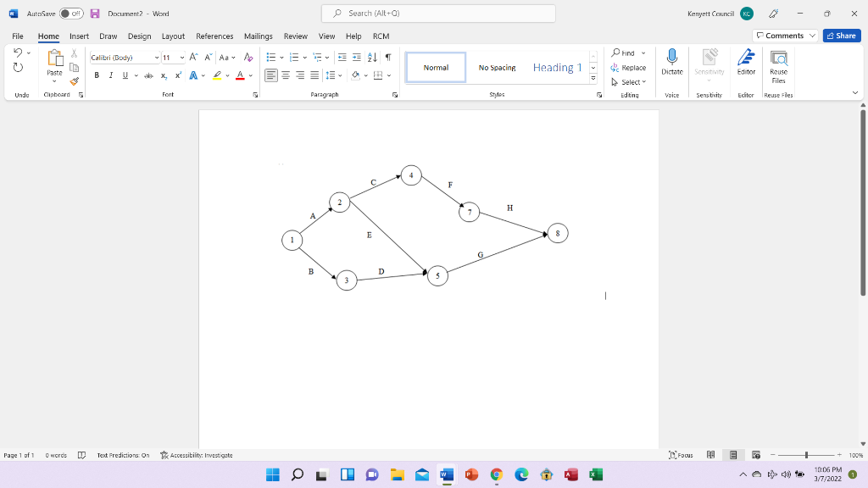Save the document with floppy icon
The width and height of the screenshot is (868, 488).
95,14
